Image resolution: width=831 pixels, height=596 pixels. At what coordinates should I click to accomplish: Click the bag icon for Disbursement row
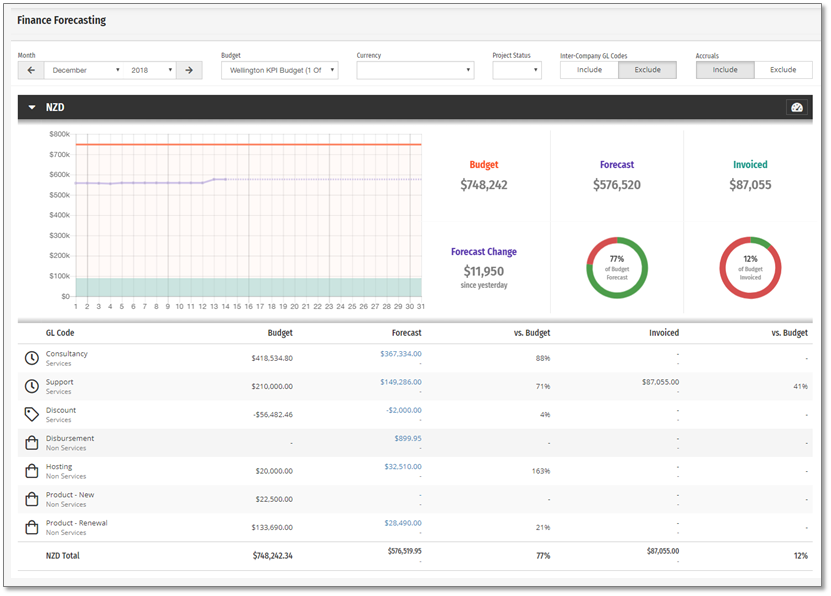(x=32, y=442)
